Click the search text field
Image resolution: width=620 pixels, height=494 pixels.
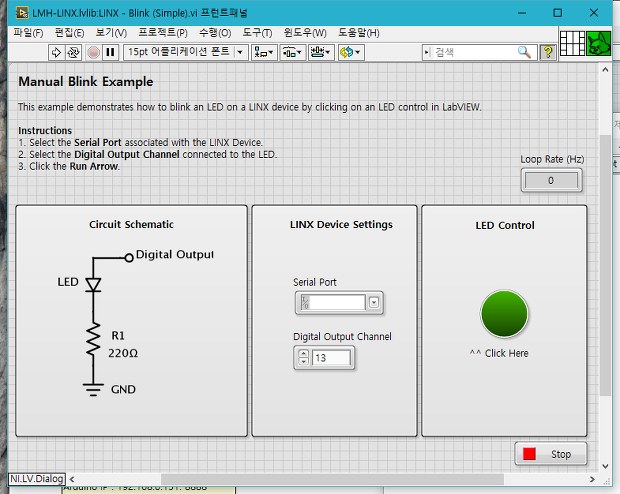click(x=474, y=52)
